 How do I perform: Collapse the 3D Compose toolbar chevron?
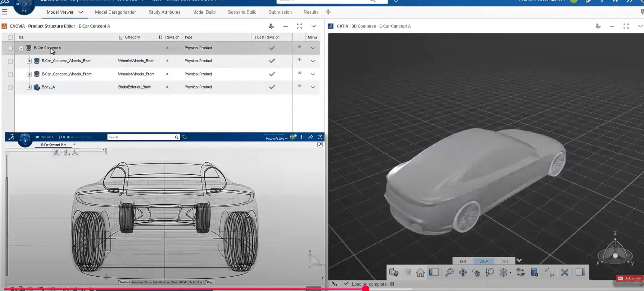coord(519,261)
